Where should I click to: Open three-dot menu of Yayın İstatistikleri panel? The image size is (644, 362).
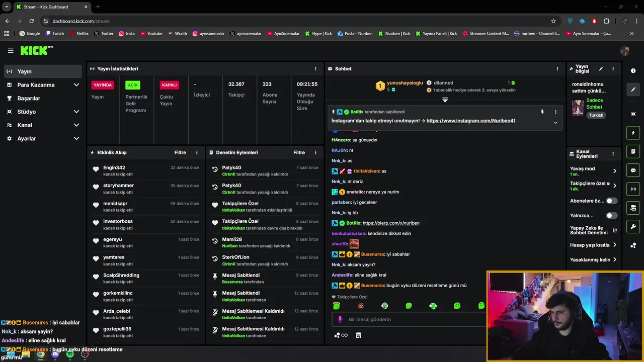[316, 69]
